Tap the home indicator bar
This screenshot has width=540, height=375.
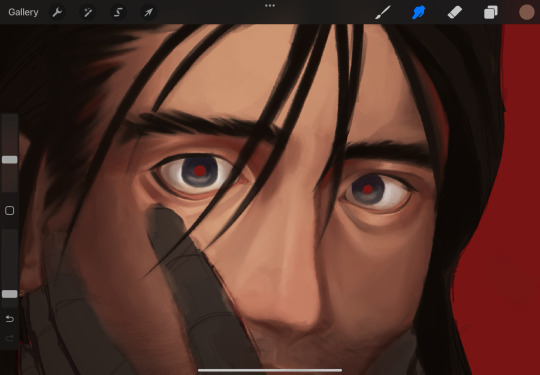pos(270,371)
